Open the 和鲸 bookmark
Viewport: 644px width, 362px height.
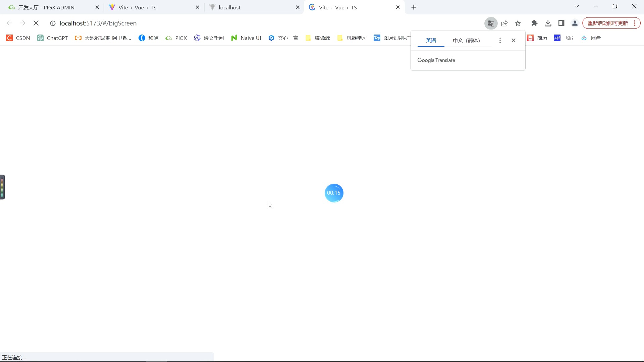tap(149, 38)
